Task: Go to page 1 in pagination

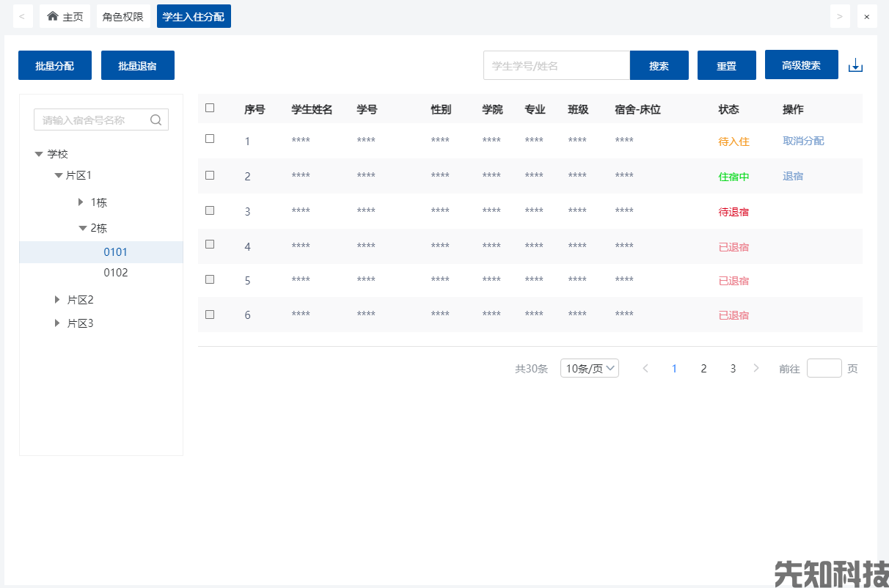Action: (x=674, y=368)
